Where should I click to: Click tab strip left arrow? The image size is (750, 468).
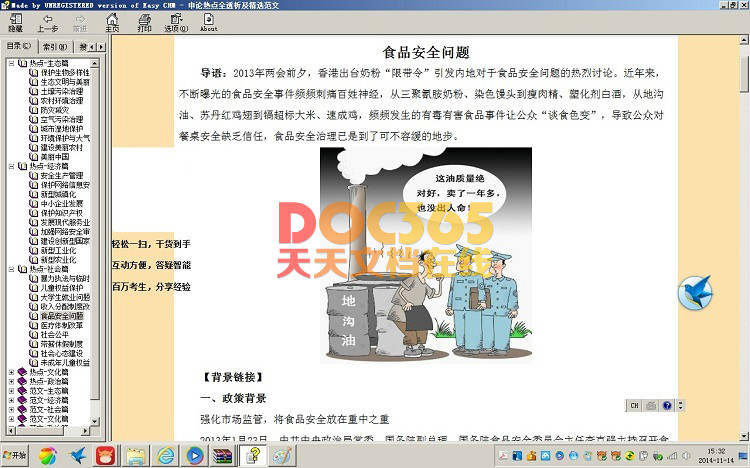click(x=92, y=47)
